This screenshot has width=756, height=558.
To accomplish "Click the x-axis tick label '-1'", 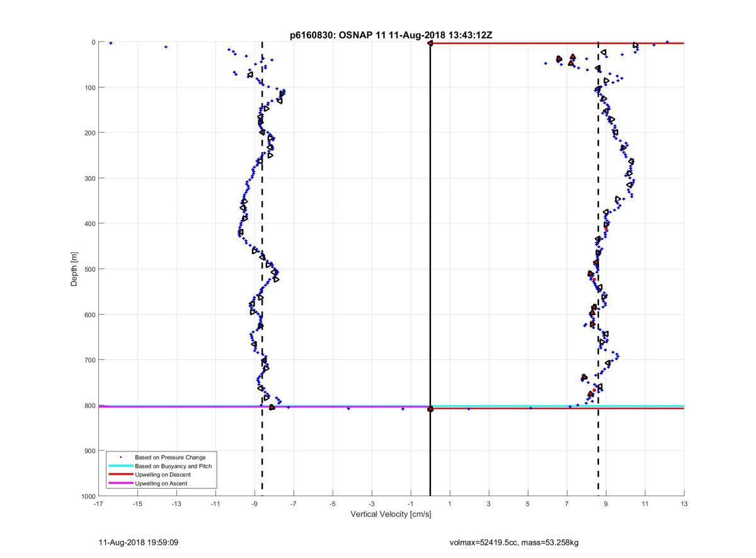I will click(411, 504).
